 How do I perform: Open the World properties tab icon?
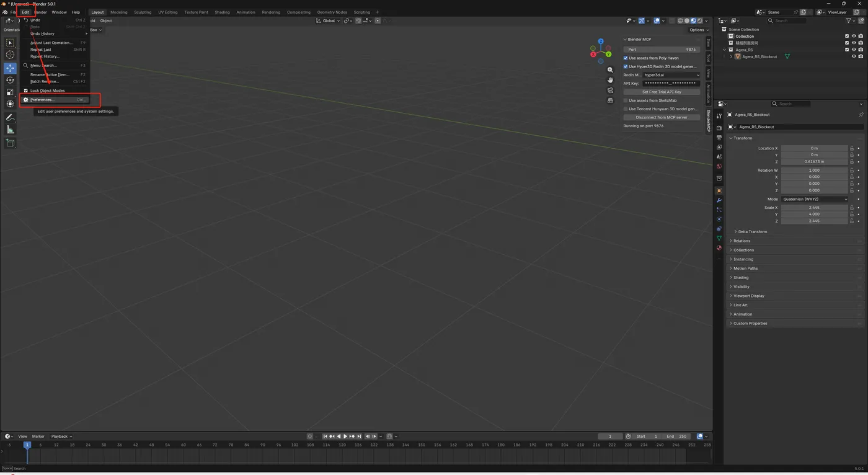point(719,166)
